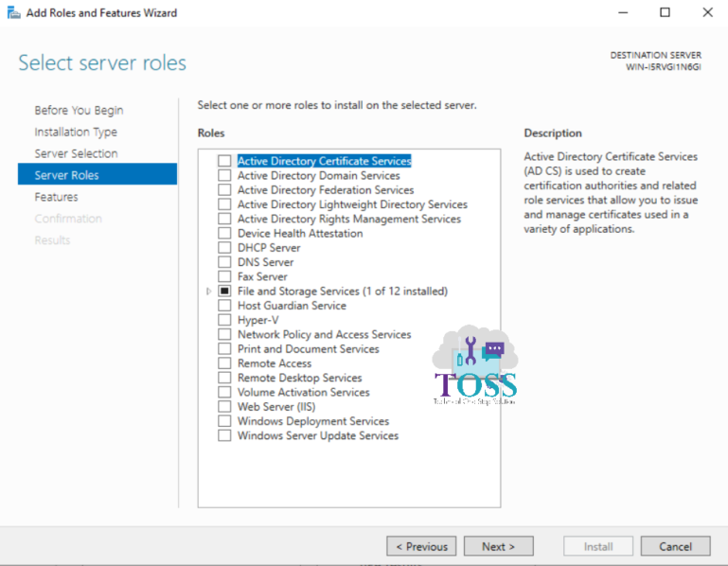Check Windows Deployment Services checkbox
The width and height of the screenshot is (728, 566).
tap(224, 420)
